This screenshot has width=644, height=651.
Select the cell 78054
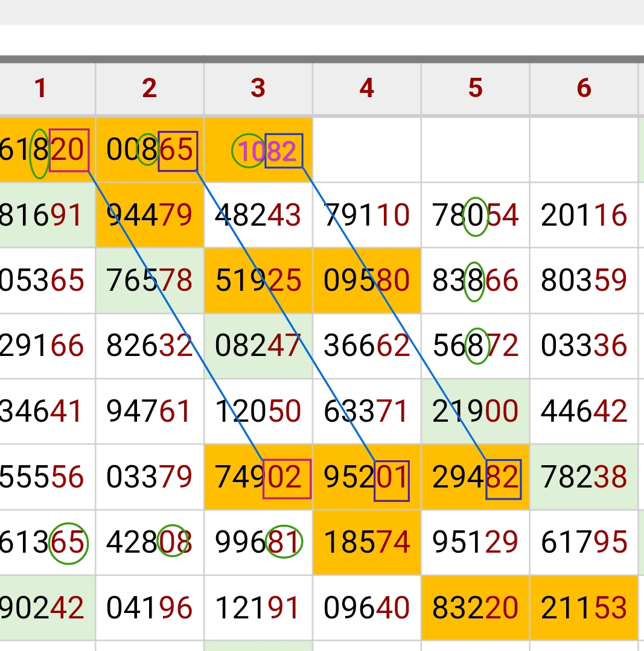point(476,215)
